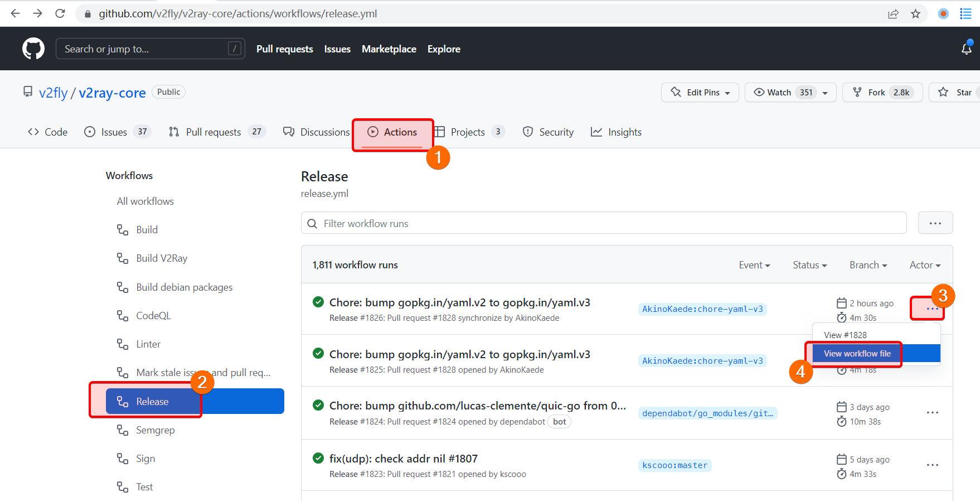Select the CodeQL workflow in sidebar
Image resolution: width=980 pixels, height=501 pixels.
pos(153,316)
